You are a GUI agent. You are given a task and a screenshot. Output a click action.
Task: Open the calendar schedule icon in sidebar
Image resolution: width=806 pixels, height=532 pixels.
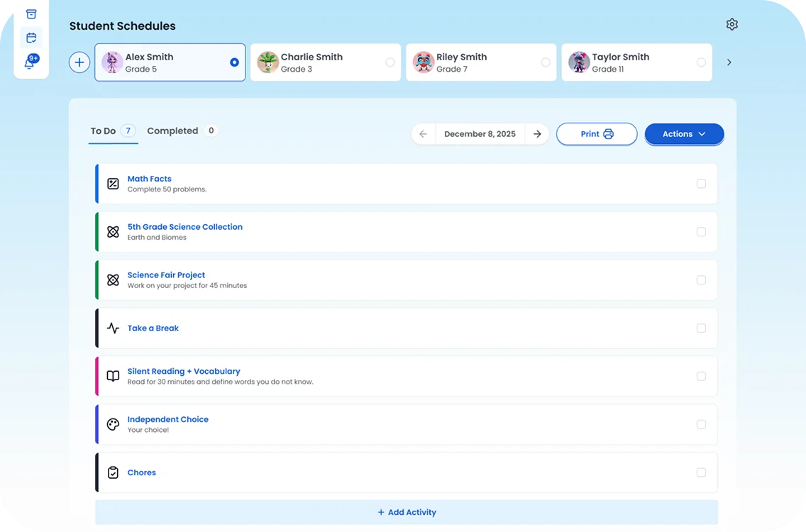(31, 38)
